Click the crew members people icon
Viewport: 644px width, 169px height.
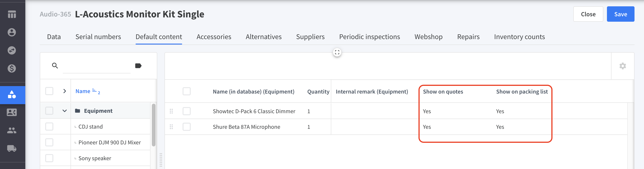click(12, 130)
